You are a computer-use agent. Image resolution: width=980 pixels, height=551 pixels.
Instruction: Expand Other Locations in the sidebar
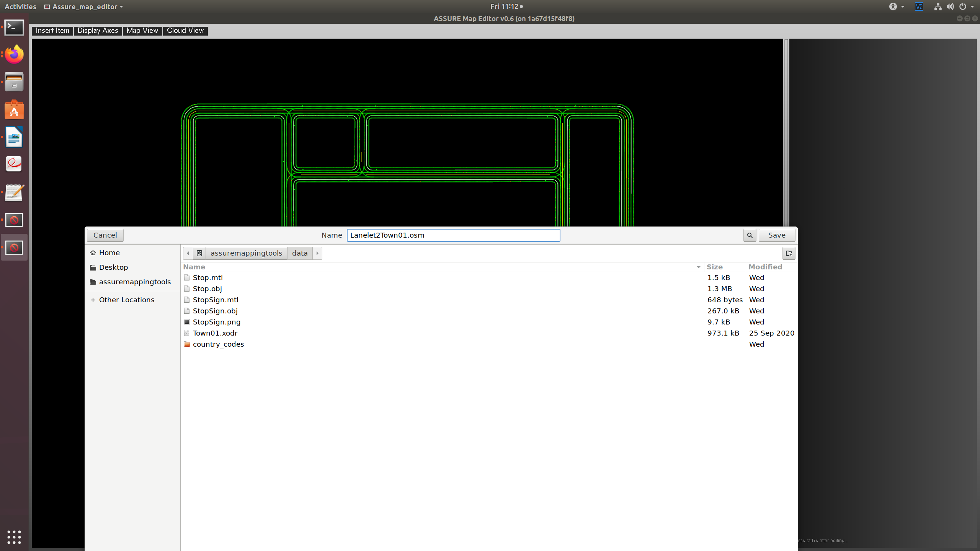[126, 300]
